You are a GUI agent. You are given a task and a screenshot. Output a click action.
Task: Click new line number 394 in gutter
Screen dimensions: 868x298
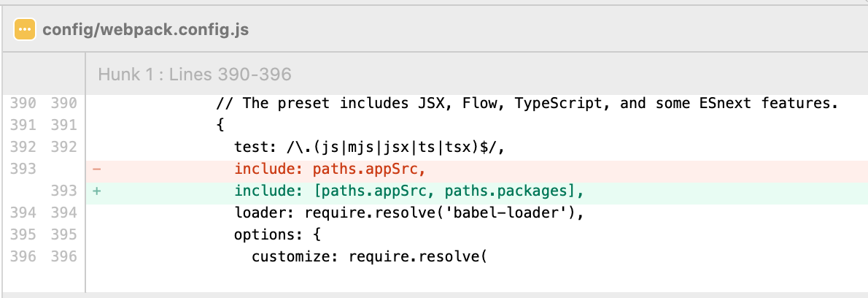[x=63, y=213]
